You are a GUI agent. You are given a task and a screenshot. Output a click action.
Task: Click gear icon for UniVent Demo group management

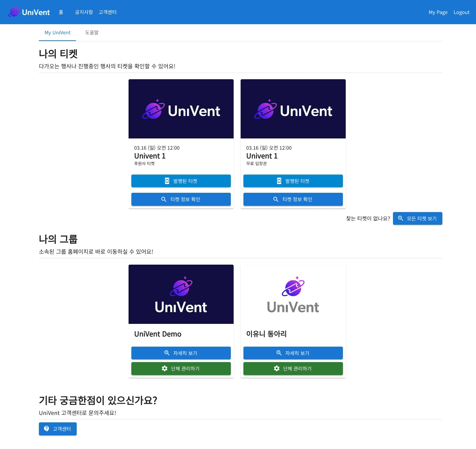pyautogui.click(x=165, y=368)
